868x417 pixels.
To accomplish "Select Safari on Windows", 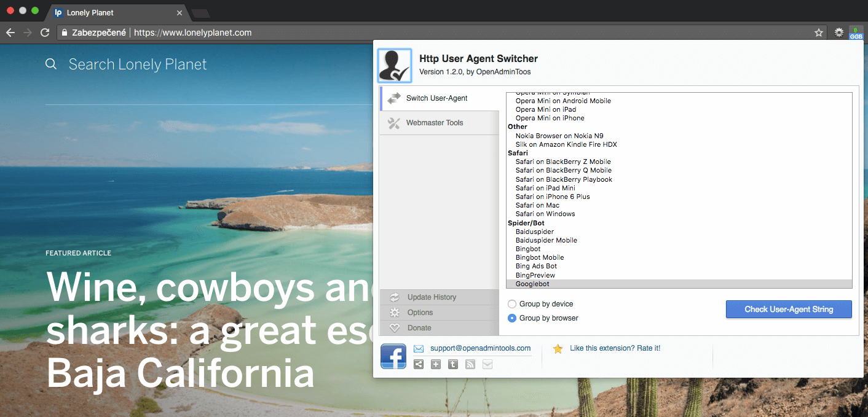I will tap(545, 214).
